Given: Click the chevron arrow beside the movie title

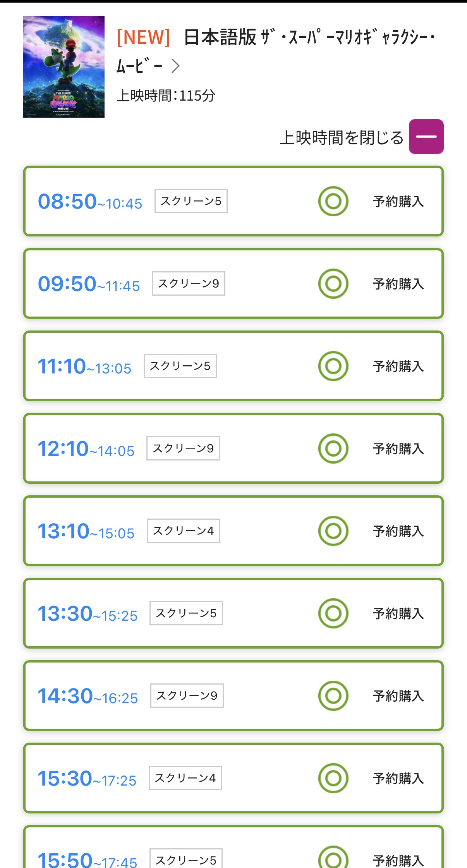Looking at the screenshot, I should click(176, 66).
